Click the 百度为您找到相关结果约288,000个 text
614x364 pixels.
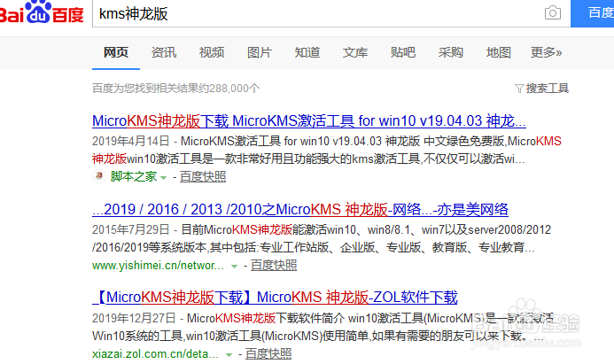click(x=175, y=89)
